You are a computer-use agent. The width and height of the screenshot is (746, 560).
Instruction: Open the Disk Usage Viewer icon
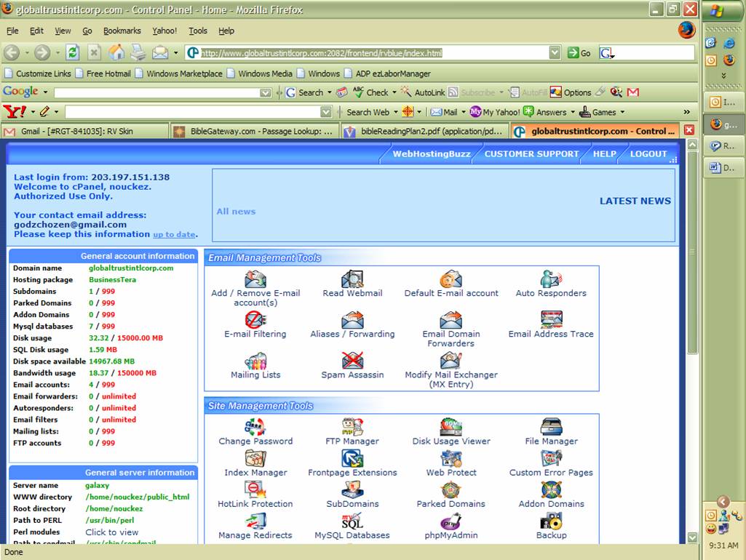pos(451,428)
